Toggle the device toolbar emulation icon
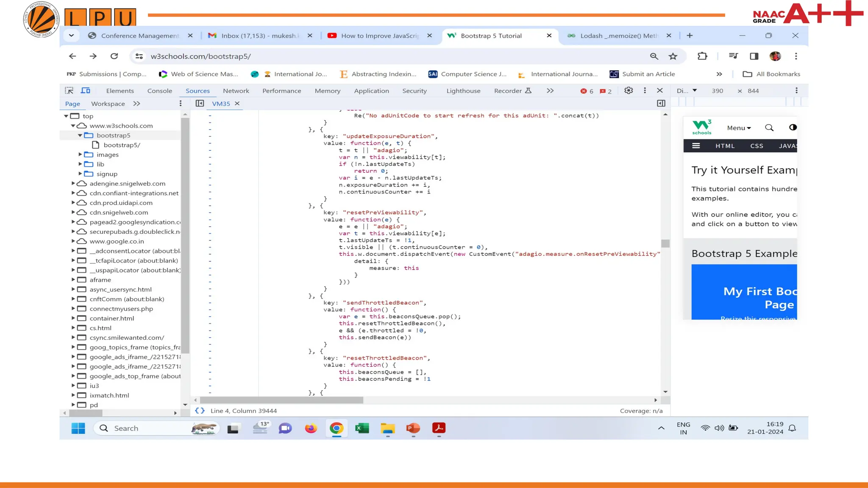This screenshot has width=868, height=488. coord(86,91)
